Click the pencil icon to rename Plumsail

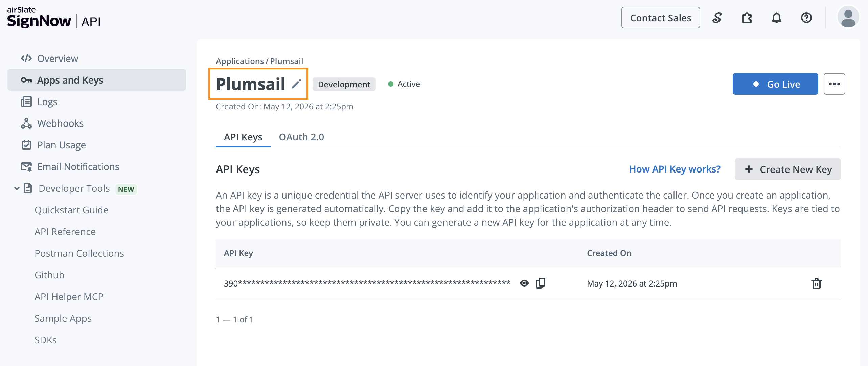[x=296, y=84]
